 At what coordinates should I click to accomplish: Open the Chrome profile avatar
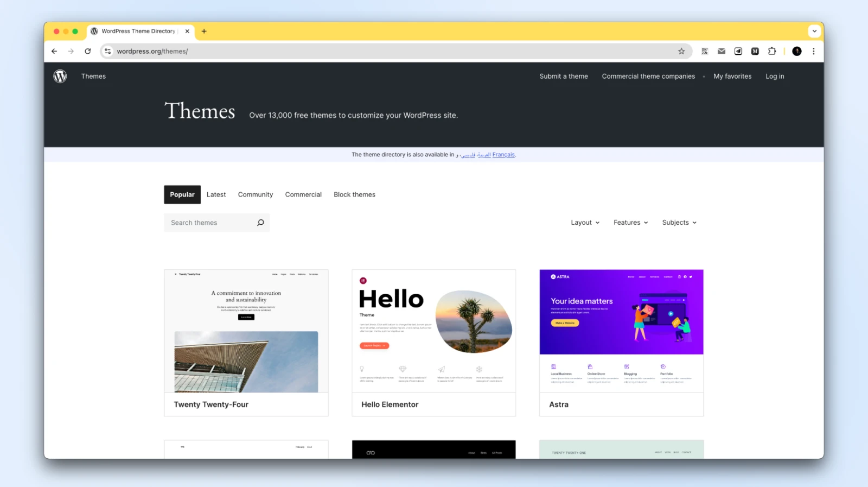tap(797, 51)
